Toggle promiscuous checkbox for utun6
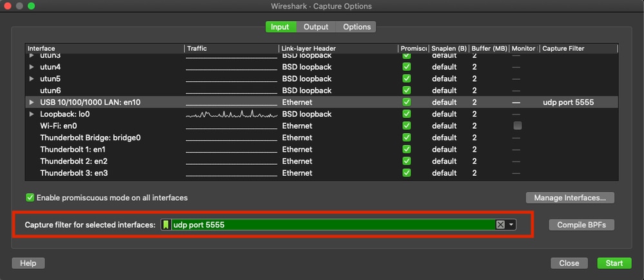644x280 pixels. pyautogui.click(x=406, y=90)
